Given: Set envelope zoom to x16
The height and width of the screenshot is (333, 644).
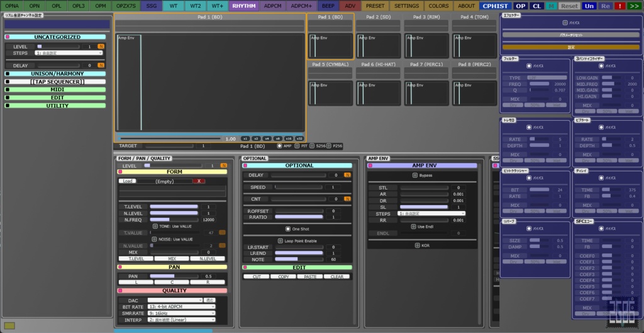Looking at the screenshot, I should click(x=288, y=139).
